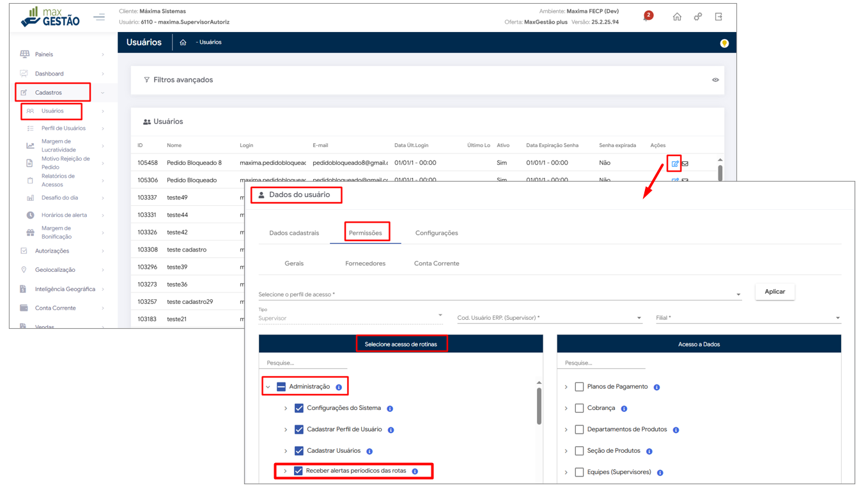Click the rotinas Pesquise search field
This screenshot has height=488, width=868.
[x=303, y=363]
